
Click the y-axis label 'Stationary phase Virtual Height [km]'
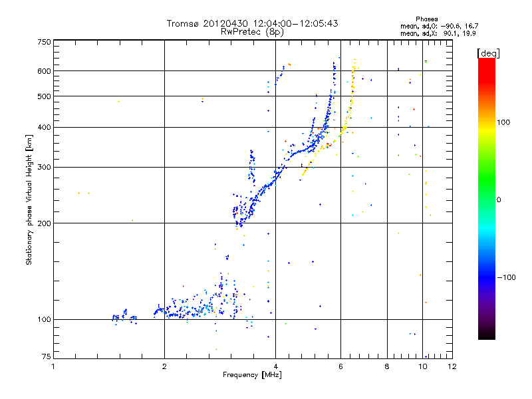point(29,199)
